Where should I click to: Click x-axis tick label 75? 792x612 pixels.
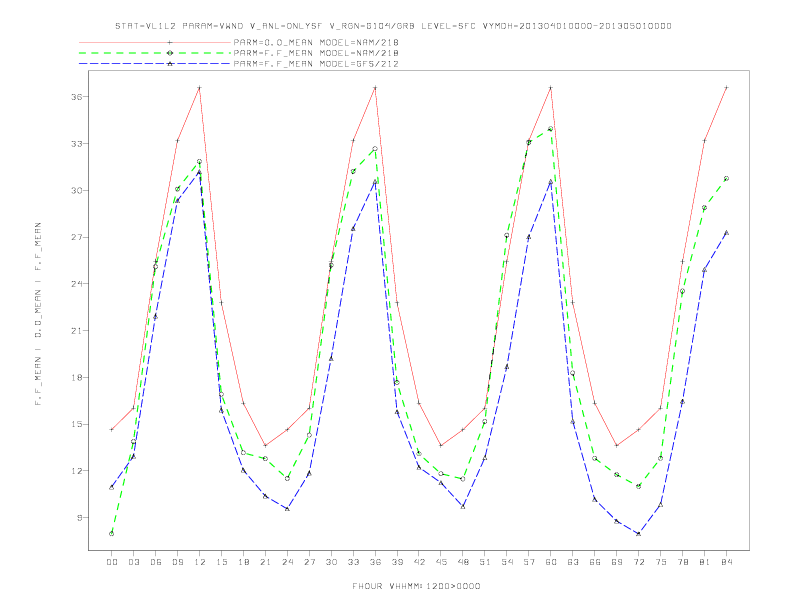[661, 562]
